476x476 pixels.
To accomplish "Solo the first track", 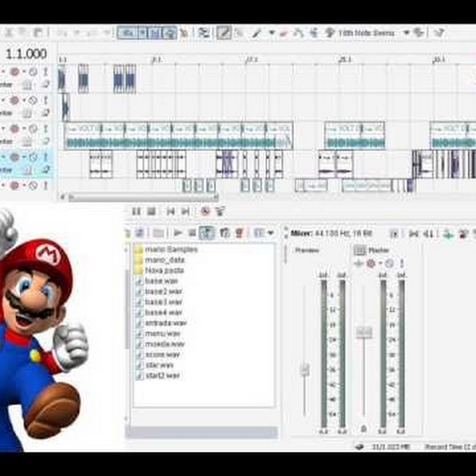I will coord(45,72).
